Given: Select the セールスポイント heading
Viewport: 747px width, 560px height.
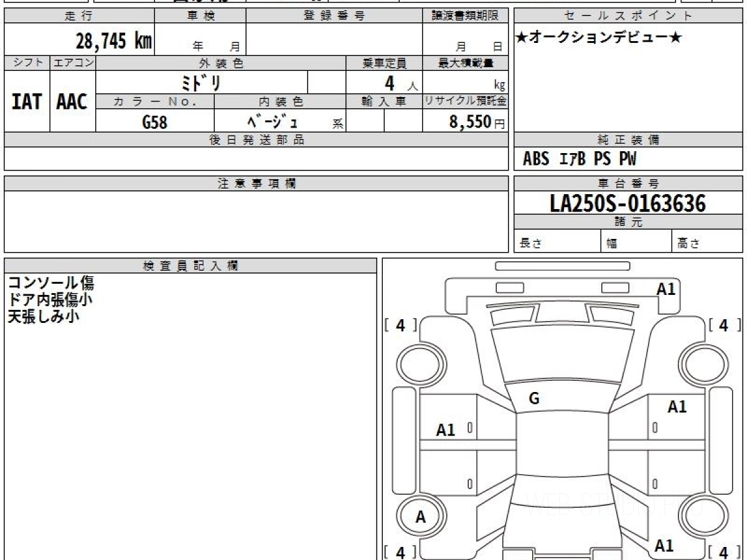Looking at the screenshot, I should pyautogui.click(x=628, y=16).
